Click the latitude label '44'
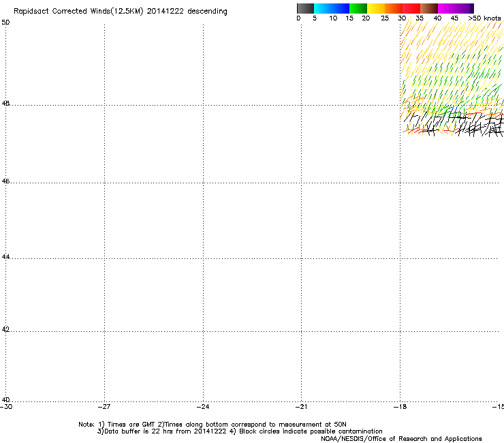 tap(5, 257)
